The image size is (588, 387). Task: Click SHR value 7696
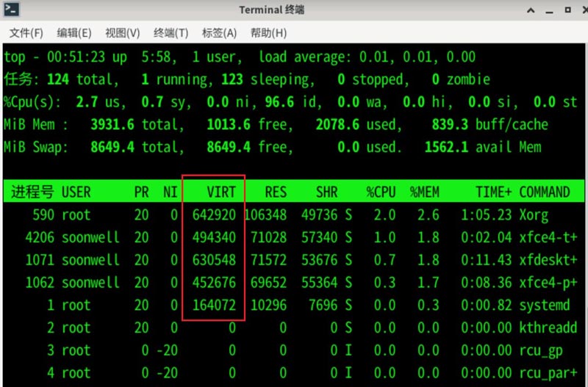323,305
